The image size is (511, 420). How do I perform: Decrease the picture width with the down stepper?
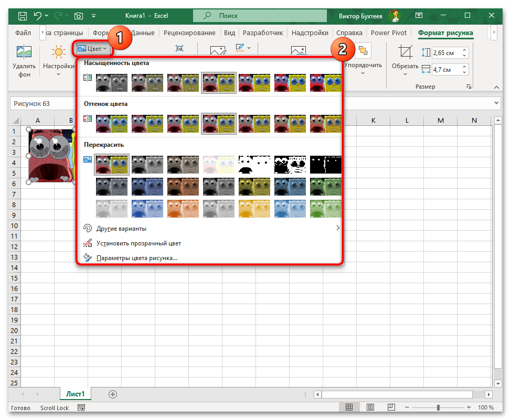464,72
